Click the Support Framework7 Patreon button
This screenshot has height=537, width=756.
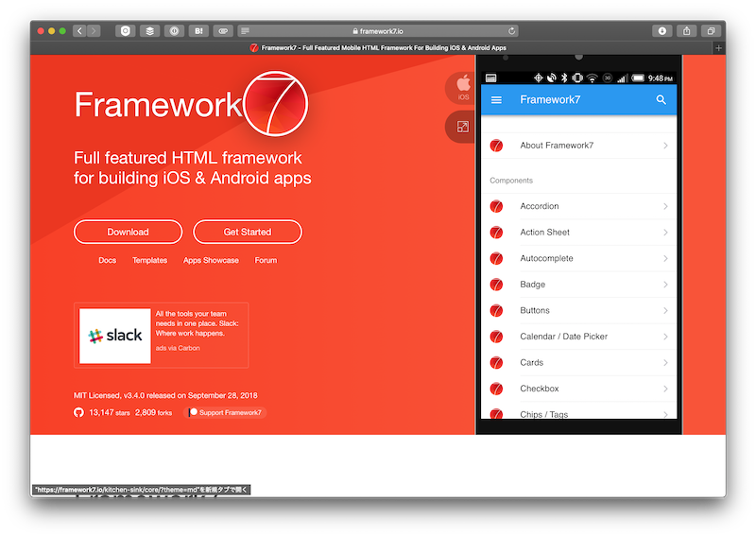(x=225, y=412)
